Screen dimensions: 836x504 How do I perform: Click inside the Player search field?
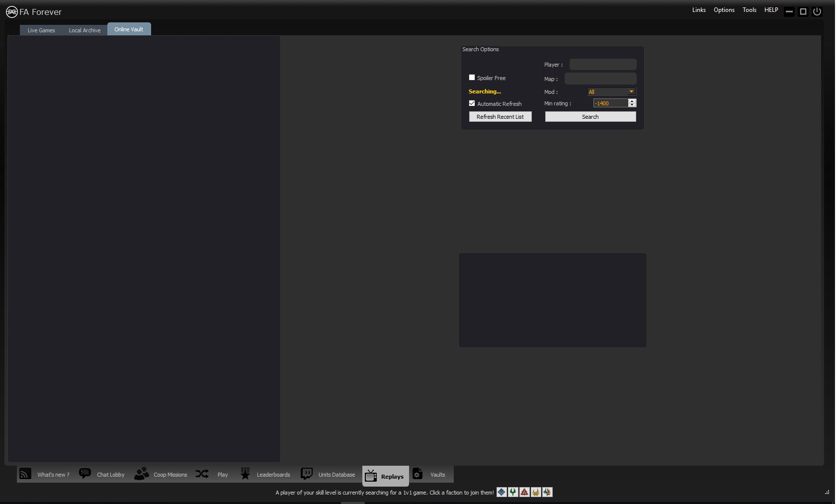(x=602, y=64)
